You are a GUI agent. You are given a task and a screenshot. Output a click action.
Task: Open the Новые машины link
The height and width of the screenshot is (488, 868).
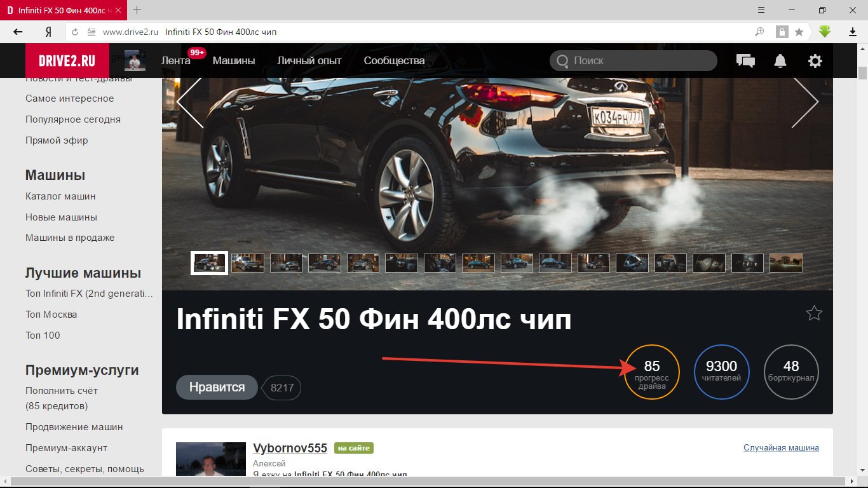tap(61, 217)
